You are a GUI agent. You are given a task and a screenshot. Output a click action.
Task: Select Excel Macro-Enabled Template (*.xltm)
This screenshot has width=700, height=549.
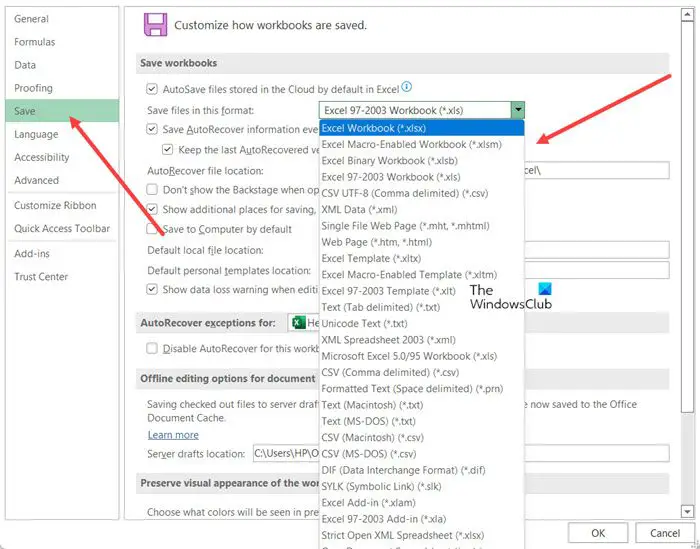421,275
